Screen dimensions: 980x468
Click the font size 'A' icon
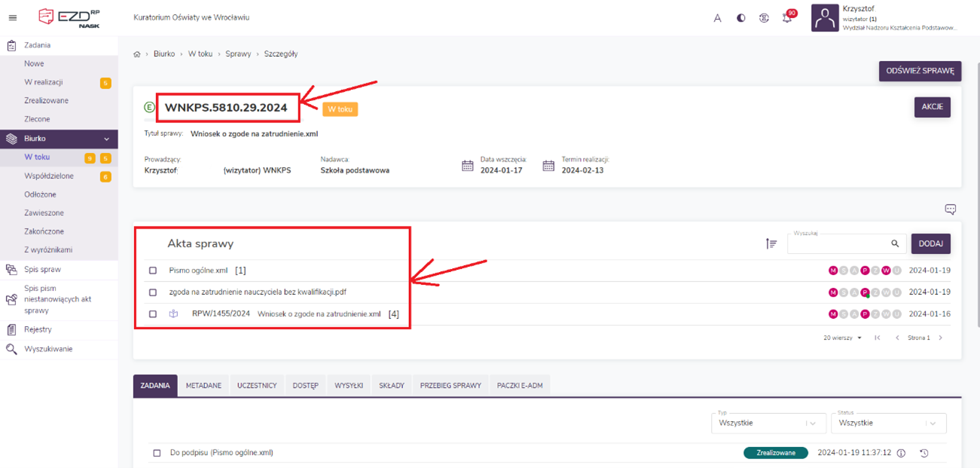(717, 18)
